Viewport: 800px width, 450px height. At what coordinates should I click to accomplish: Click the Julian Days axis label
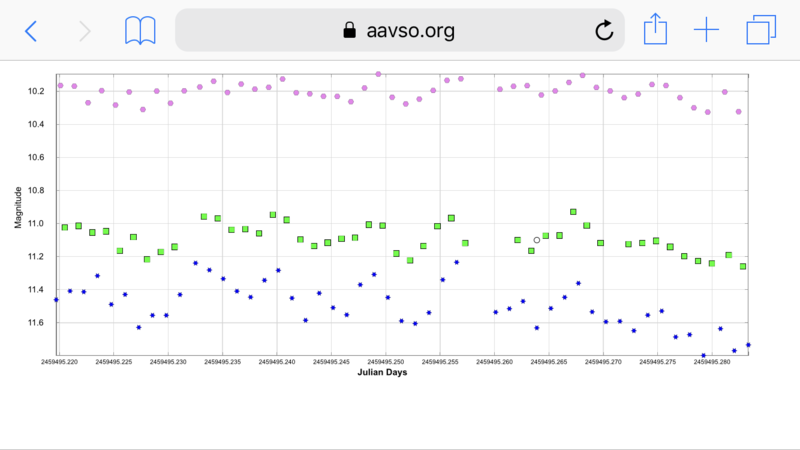(382, 372)
